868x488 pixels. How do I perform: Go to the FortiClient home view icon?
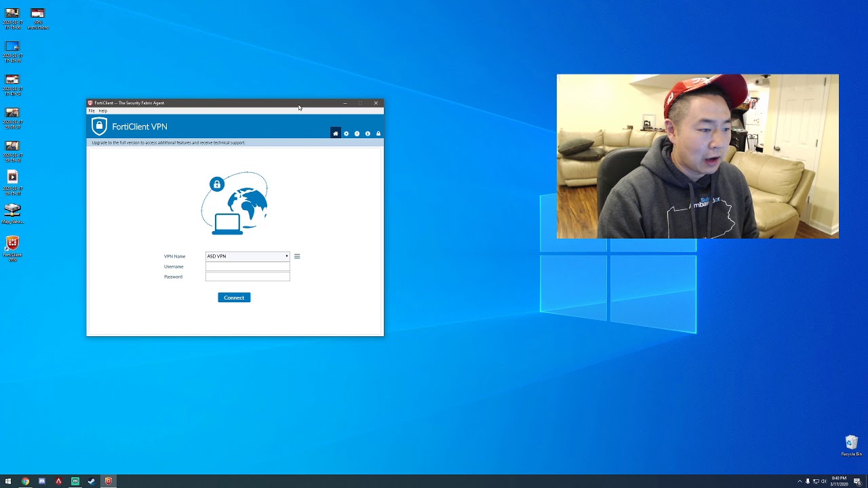(x=335, y=134)
